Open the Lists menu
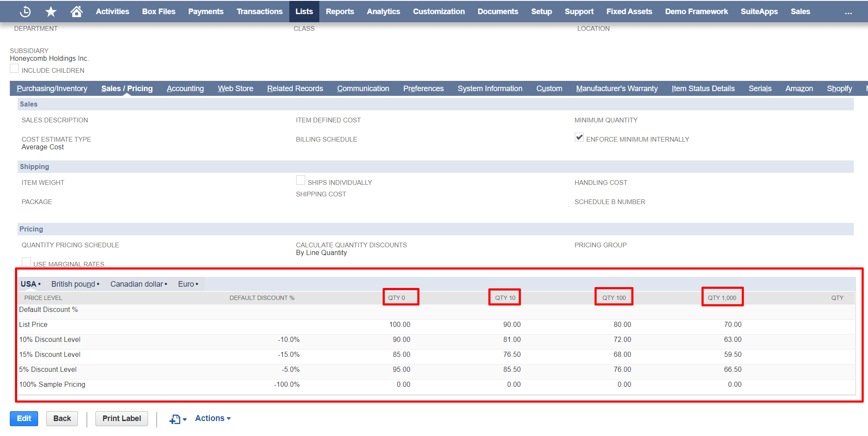The image size is (868, 436). [304, 12]
